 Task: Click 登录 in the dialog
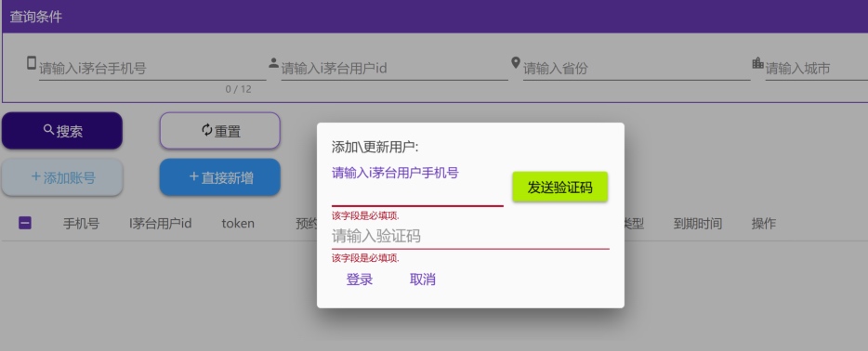pyautogui.click(x=360, y=279)
